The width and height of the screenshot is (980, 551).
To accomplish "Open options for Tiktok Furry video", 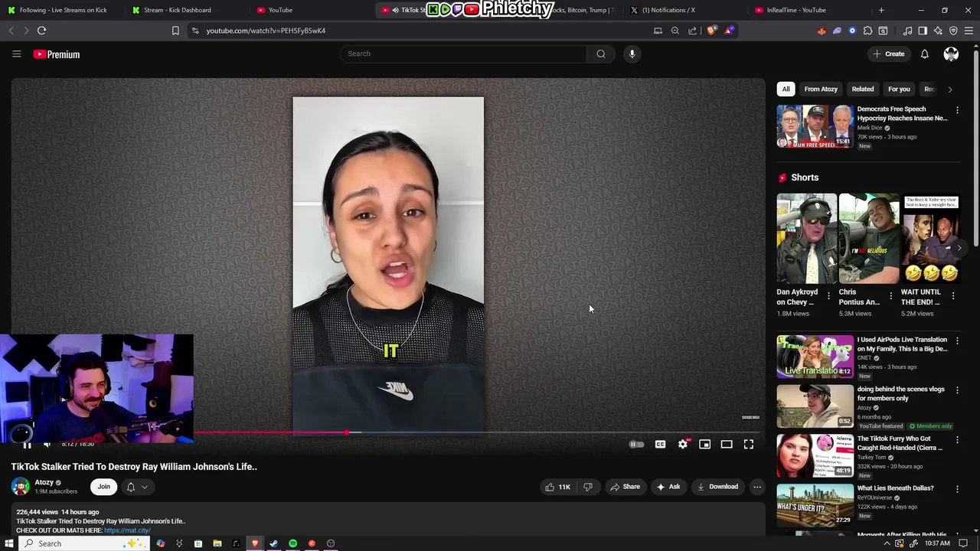I will click(957, 440).
